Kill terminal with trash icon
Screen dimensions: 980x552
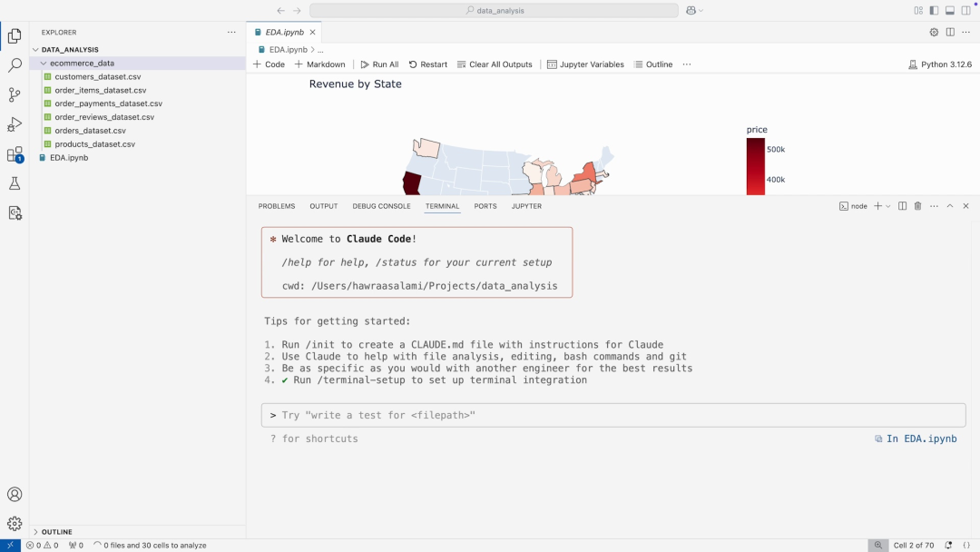pos(917,206)
